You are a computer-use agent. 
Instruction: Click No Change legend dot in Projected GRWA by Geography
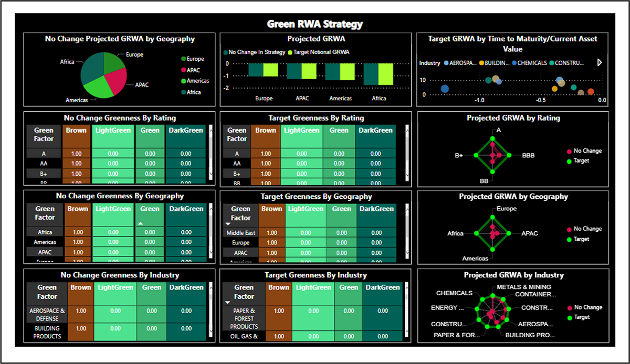click(569, 229)
